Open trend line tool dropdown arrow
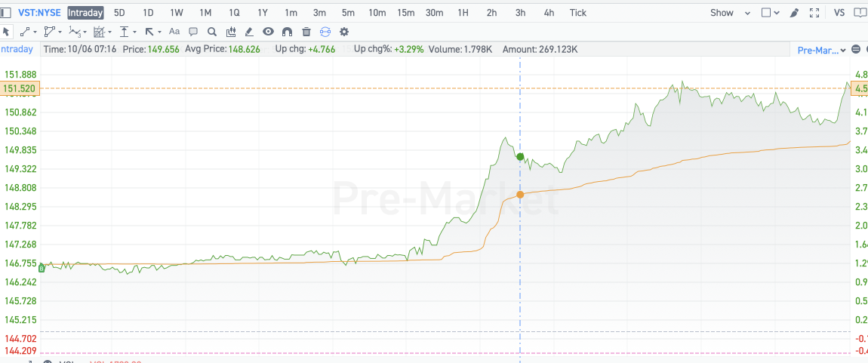 [x=35, y=32]
